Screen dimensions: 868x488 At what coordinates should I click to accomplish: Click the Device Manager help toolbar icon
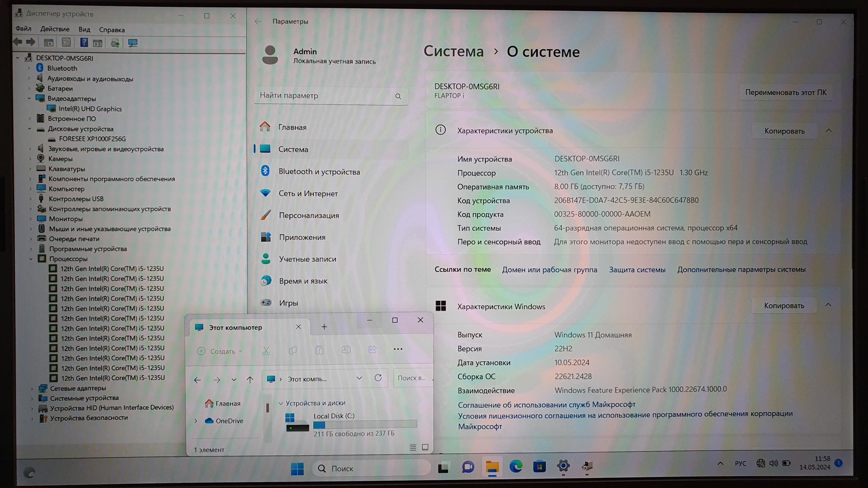point(84,43)
